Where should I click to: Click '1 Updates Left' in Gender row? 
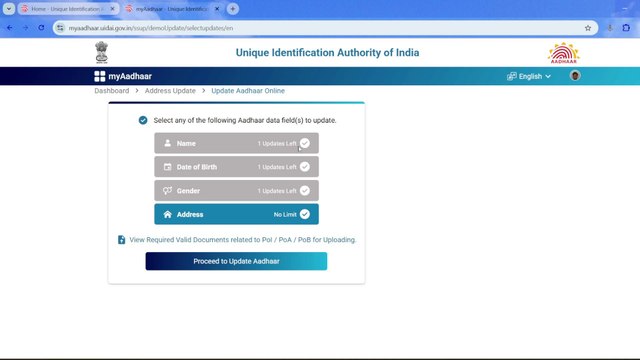pyautogui.click(x=277, y=191)
